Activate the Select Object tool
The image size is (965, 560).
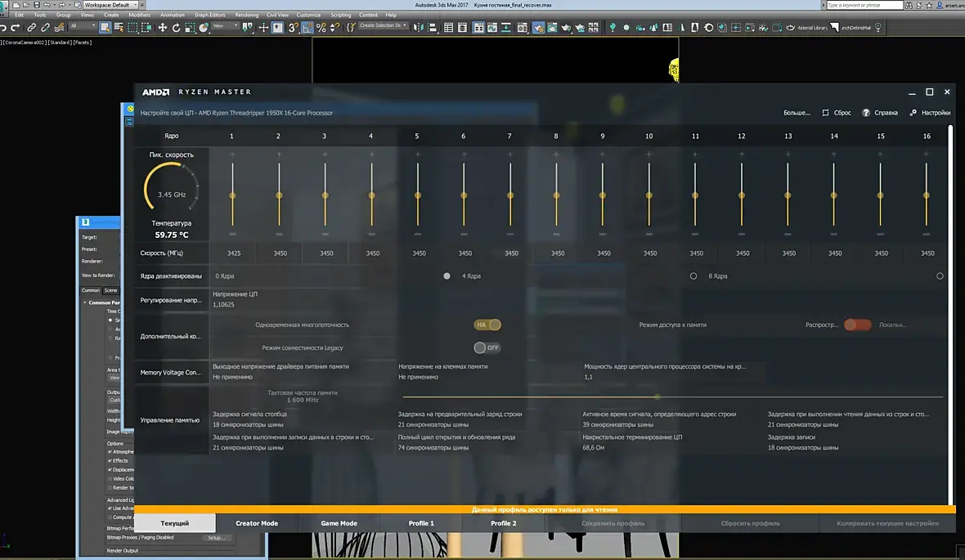(x=105, y=28)
